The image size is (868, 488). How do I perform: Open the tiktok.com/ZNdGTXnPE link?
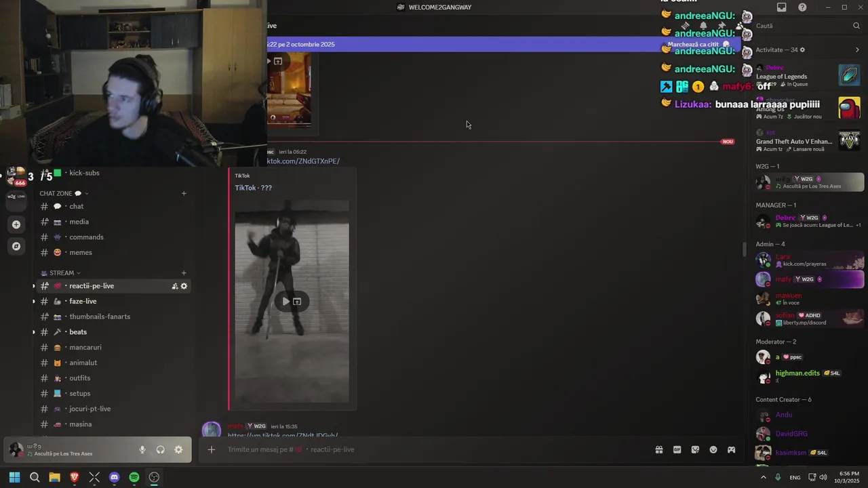303,161
